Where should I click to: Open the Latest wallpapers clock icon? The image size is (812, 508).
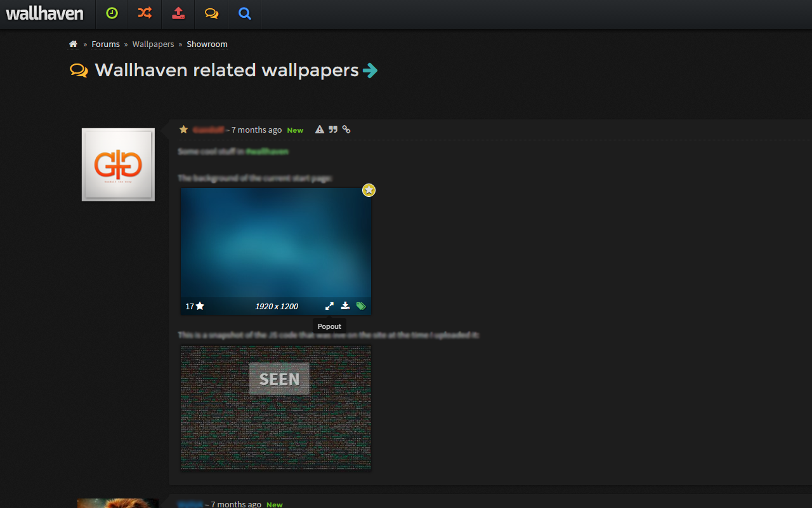(112, 13)
